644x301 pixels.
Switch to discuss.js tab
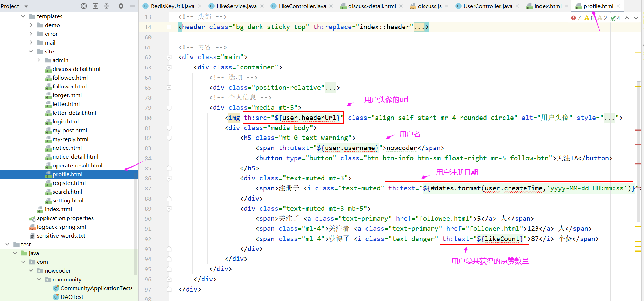(430, 6)
